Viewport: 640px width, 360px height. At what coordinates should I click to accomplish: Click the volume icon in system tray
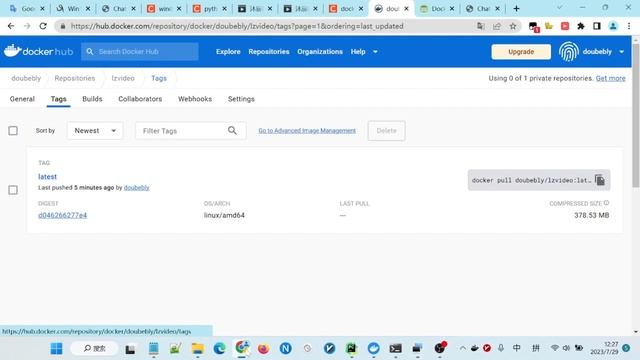click(x=566, y=348)
